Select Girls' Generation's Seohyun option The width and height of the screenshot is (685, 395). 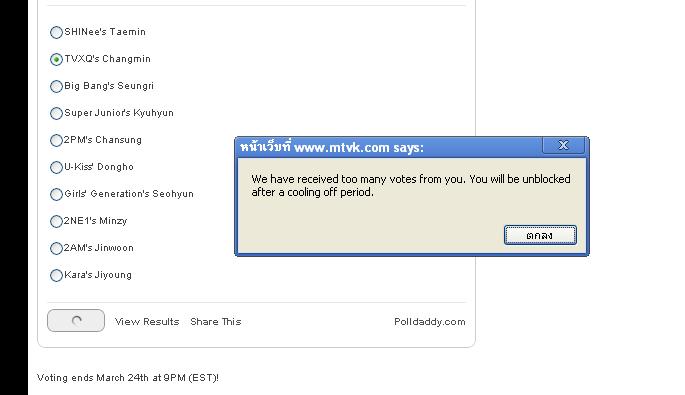[x=56, y=194]
